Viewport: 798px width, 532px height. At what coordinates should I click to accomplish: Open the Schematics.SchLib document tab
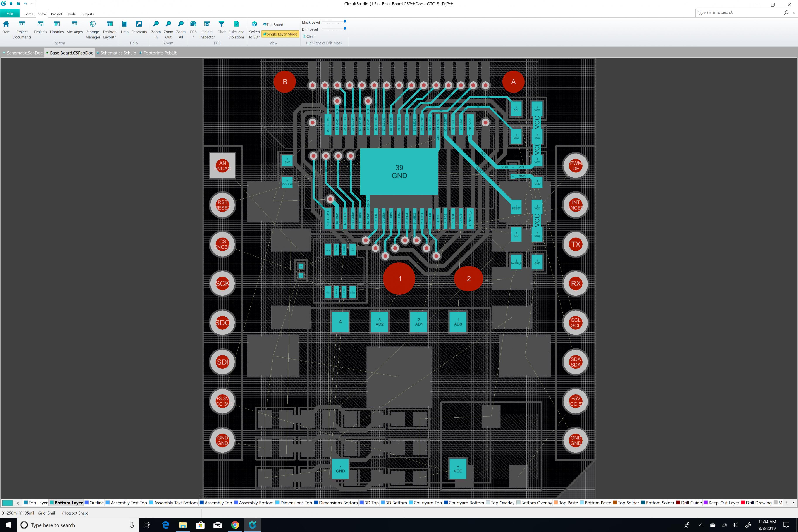tap(116, 53)
